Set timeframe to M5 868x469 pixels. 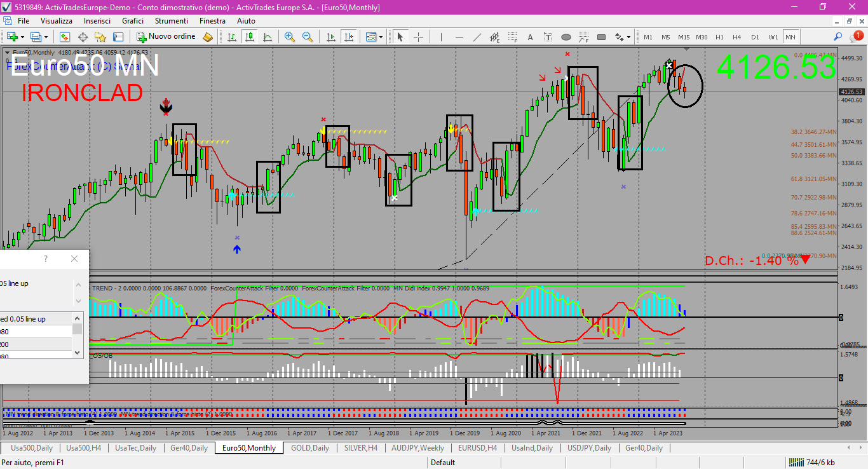point(666,37)
